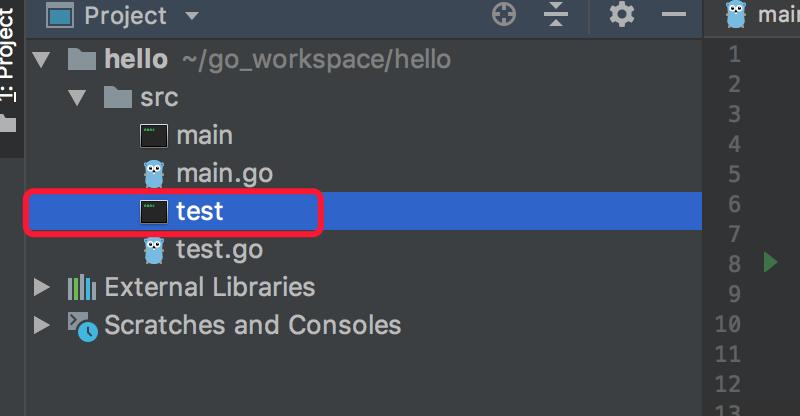This screenshot has height=416, width=800.
Task: Expand the External Libraries node
Action: (x=42, y=287)
